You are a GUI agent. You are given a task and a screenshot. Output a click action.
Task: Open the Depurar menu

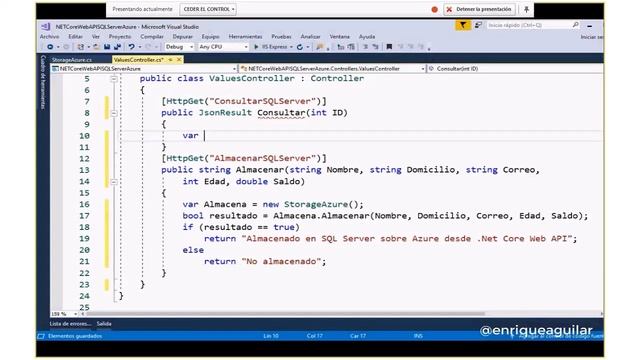click(x=182, y=37)
